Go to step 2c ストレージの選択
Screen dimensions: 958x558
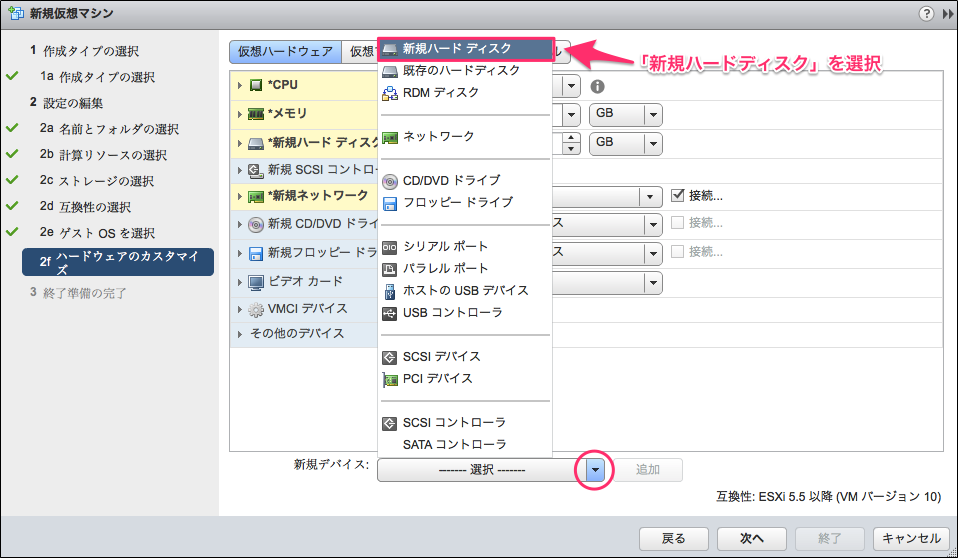point(97,181)
